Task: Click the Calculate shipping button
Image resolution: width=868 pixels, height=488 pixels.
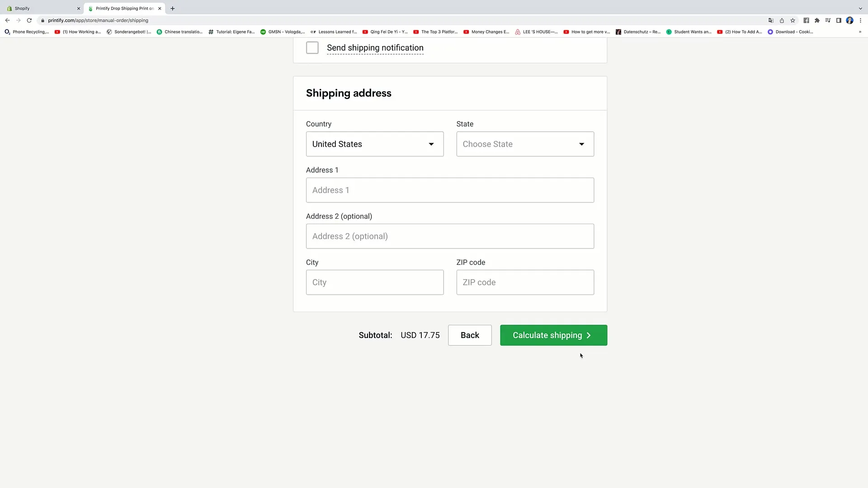Action: 553,335
